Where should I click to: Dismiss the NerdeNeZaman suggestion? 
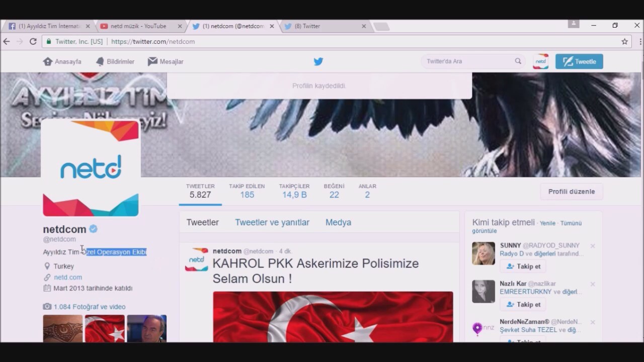593,322
